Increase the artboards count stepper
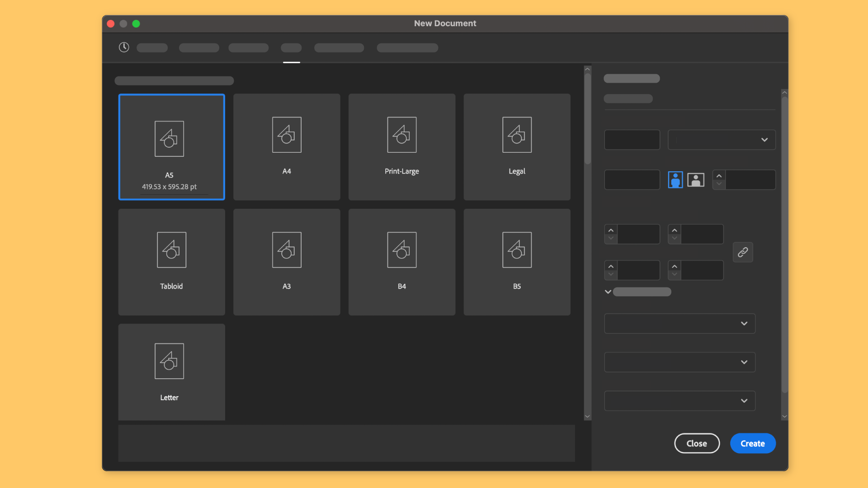This screenshot has width=868, height=488. pyautogui.click(x=719, y=176)
